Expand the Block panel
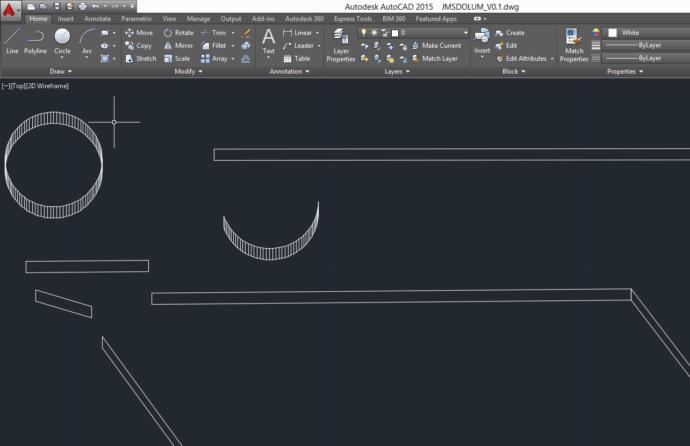The height and width of the screenshot is (446, 690). tap(514, 71)
